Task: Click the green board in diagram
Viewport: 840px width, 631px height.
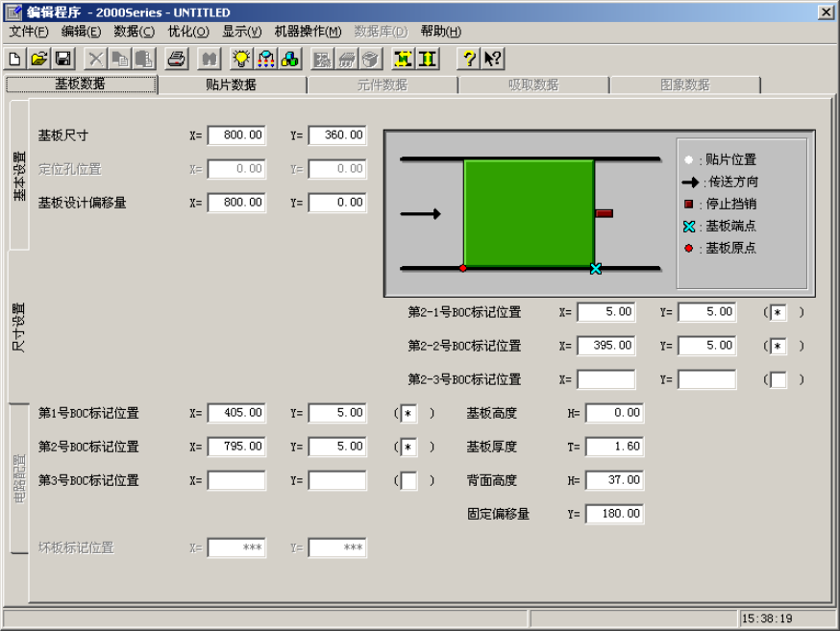Action: [530, 213]
